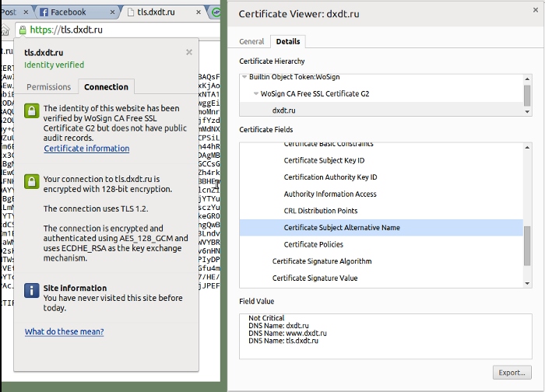
Task: Select the Certificate Policies field
Action: pyautogui.click(x=314, y=244)
